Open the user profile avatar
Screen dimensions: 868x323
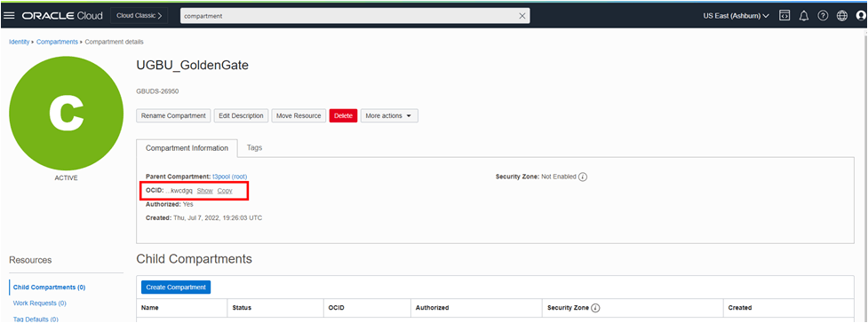coord(861,15)
